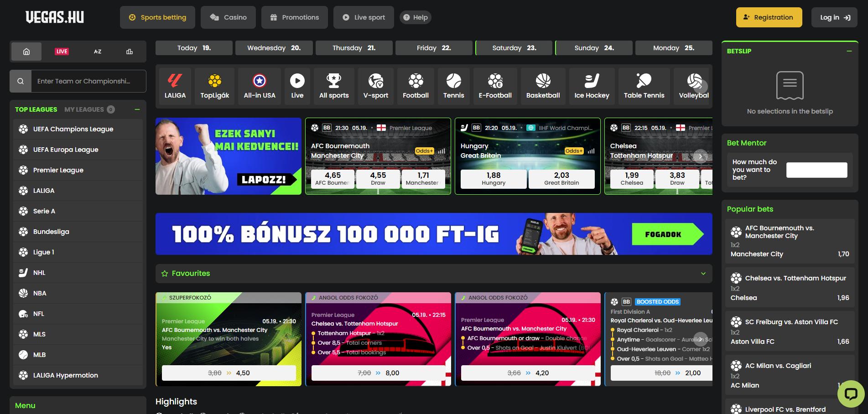Add boosted 8,00 Chelsea vs Tottenham bet

point(379,373)
